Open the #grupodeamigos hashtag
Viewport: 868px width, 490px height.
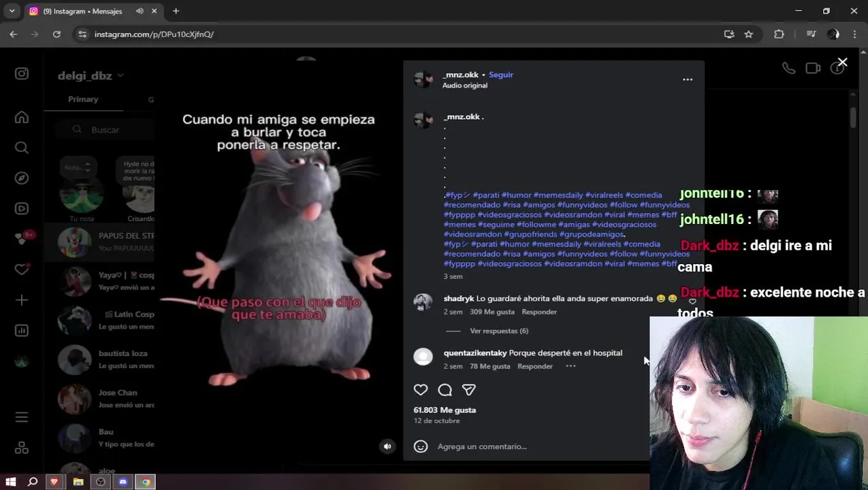click(592, 234)
